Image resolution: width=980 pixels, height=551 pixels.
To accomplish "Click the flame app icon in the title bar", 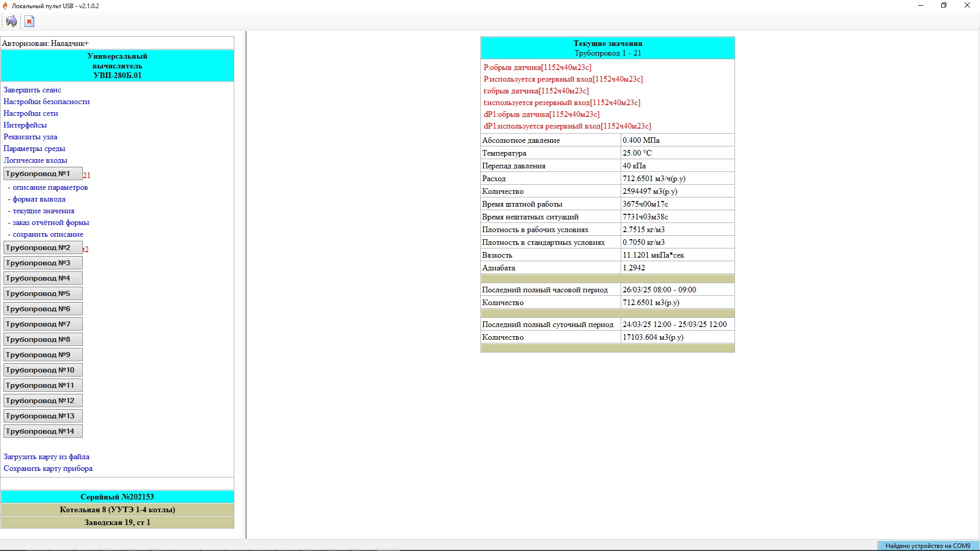I will (5, 6).
